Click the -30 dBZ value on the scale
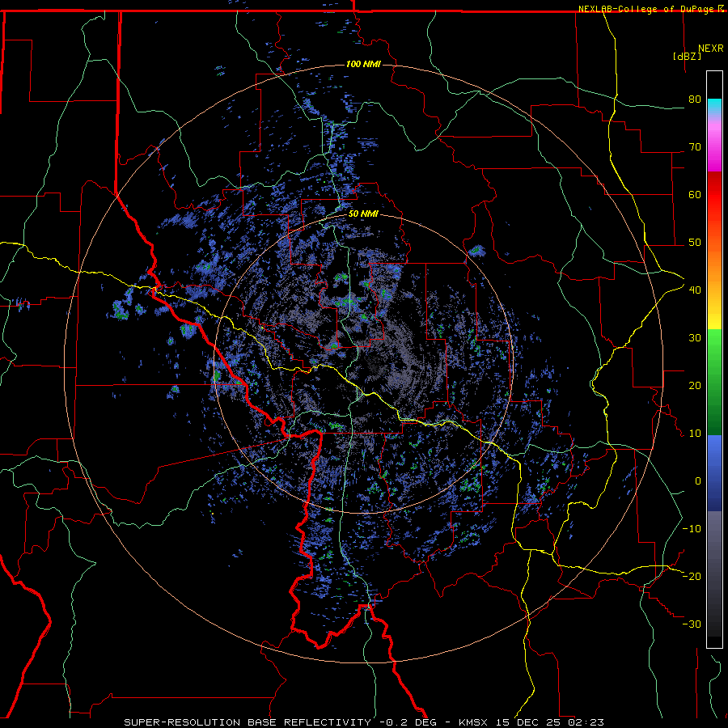The height and width of the screenshot is (728, 728). pyautogui.click(x=692, y=624)
